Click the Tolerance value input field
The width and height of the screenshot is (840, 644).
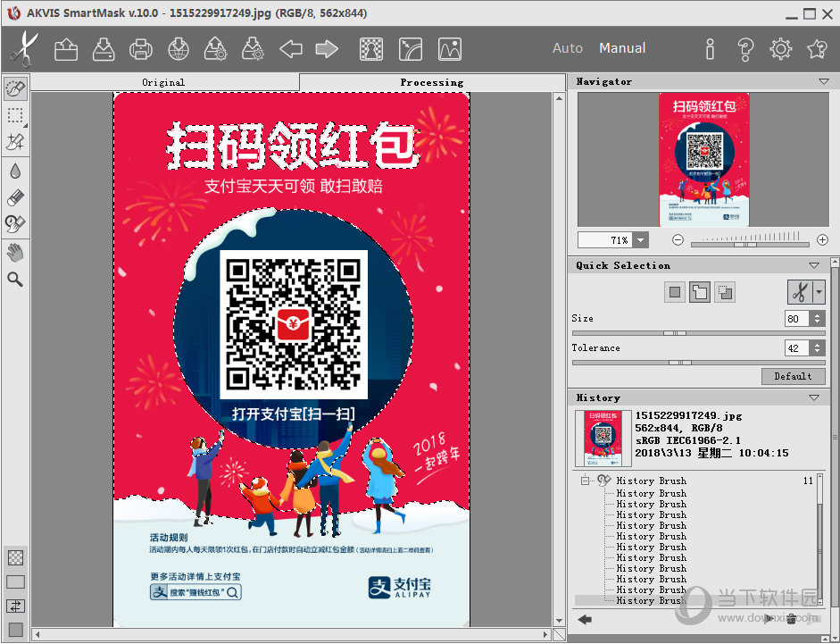798,348
